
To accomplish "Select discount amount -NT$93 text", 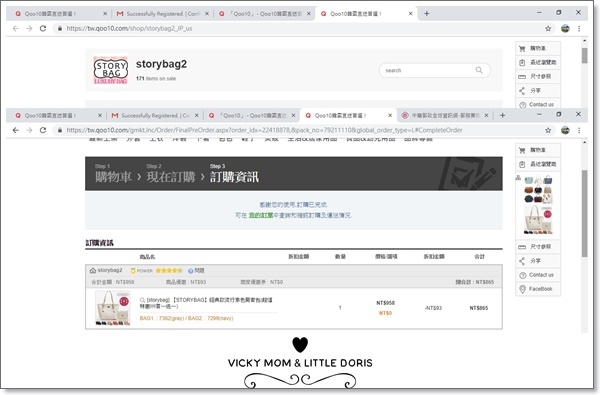I will coord(433,308).
